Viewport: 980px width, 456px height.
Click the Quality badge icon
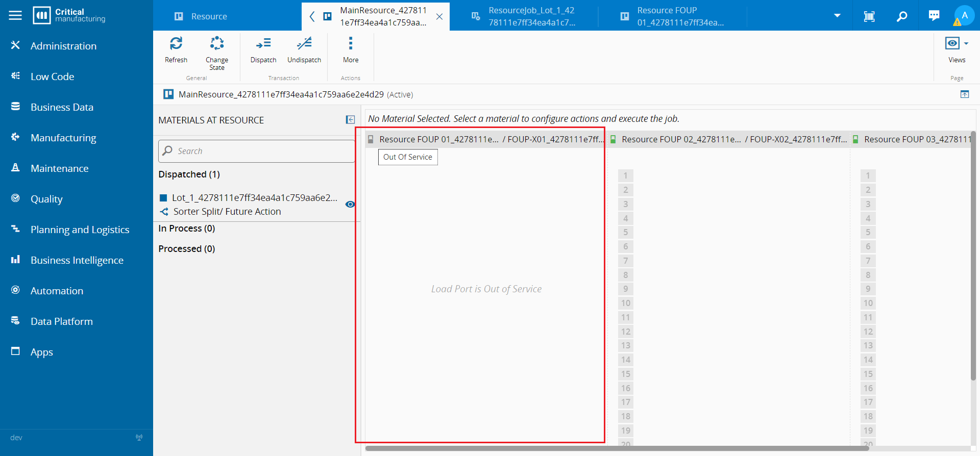pos(15,198)
